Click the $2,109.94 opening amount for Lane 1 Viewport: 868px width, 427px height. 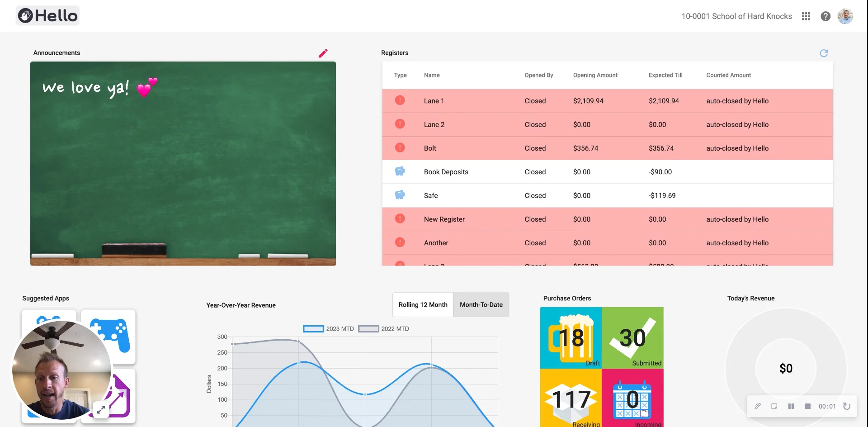click(x=588, y=101)
